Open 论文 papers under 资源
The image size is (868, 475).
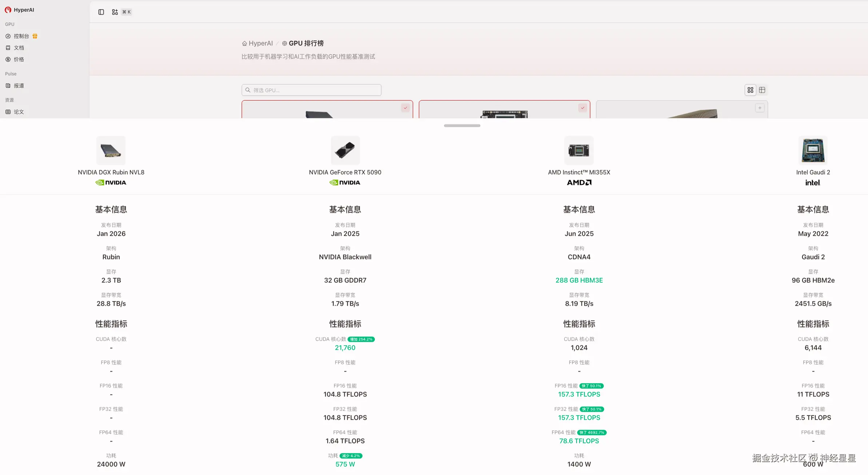pos(19,112)
